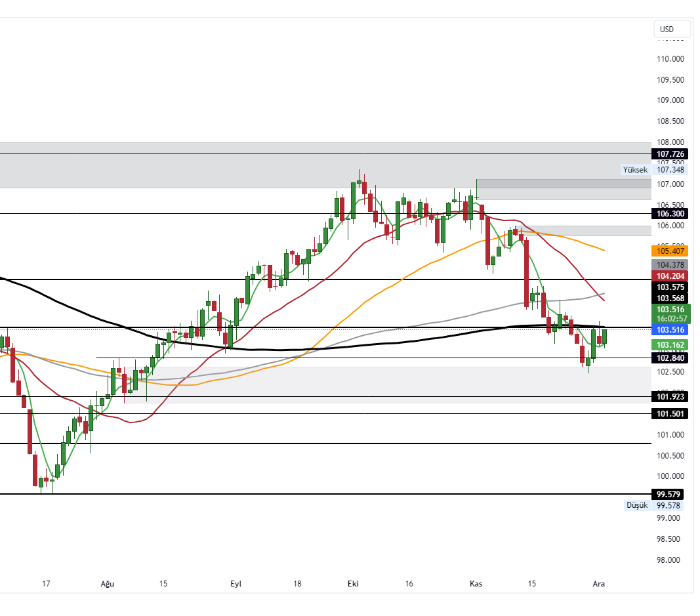The width and height of the screenshot is (700, 616).
Task: Select the 101.501 price level label
Action: (x=669, y=413)
